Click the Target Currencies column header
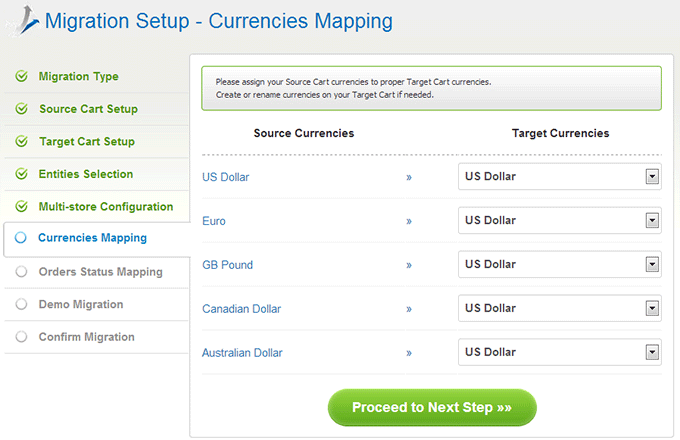The width and height of the screenshot is (680, 440). [x=560, y=134]
